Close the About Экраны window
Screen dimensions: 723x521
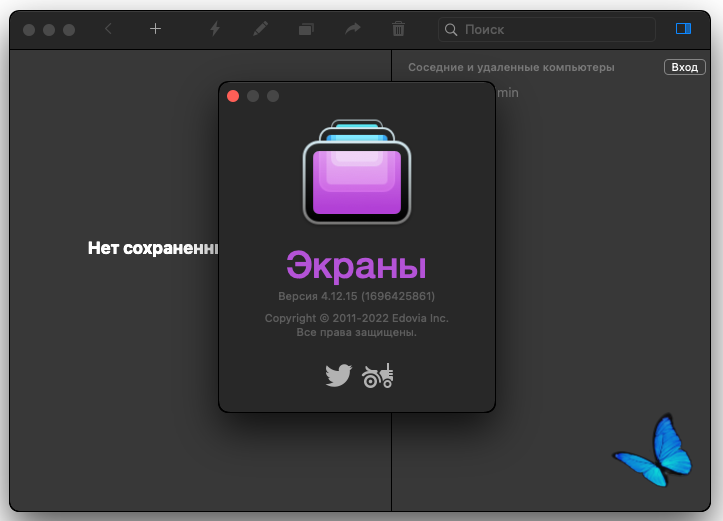click(x=233, y=96)
